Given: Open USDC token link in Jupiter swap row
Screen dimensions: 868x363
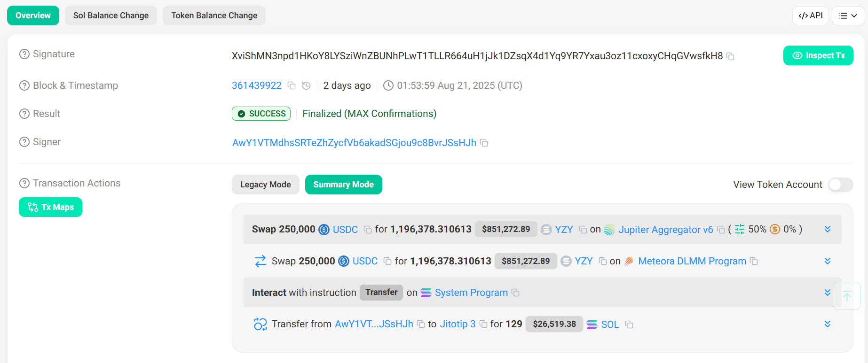Looking at the screenshot, I should coord(345,230).
